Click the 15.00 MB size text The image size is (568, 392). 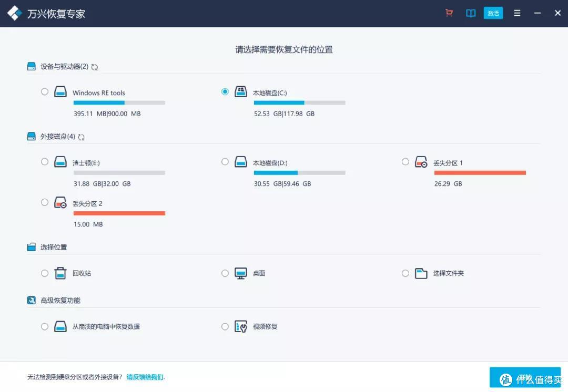point(88,224)
